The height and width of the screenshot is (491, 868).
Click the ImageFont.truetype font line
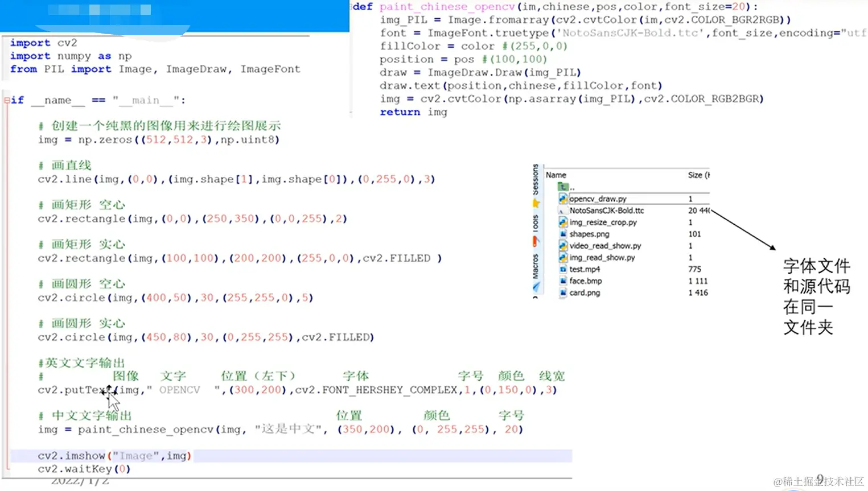point(623,33)
